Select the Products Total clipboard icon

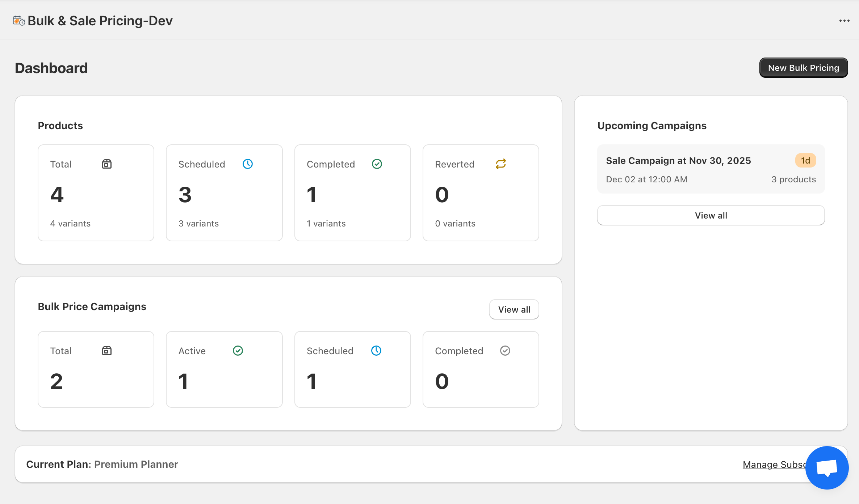(106, 164)
